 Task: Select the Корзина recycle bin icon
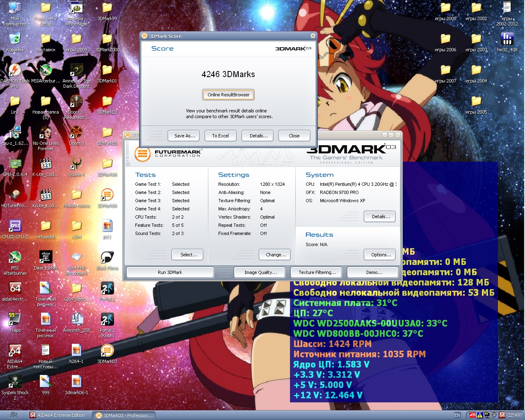[15, 41]
